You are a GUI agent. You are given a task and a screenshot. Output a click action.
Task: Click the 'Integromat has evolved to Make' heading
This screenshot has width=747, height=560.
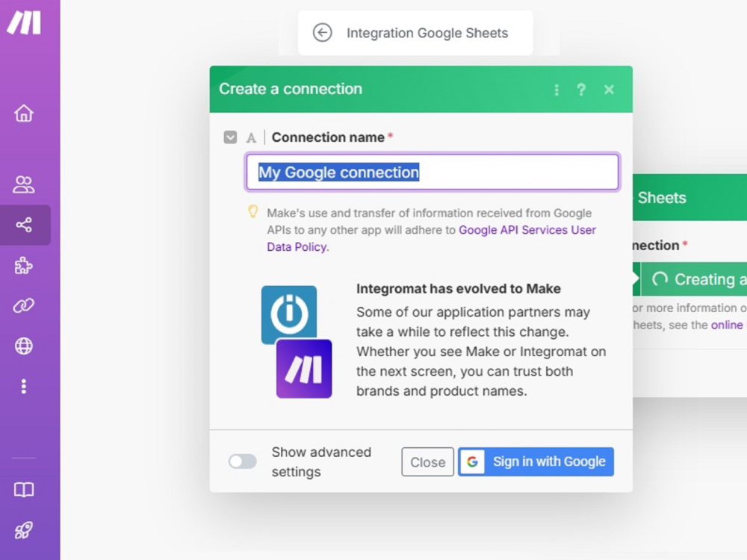coord(459,288)
